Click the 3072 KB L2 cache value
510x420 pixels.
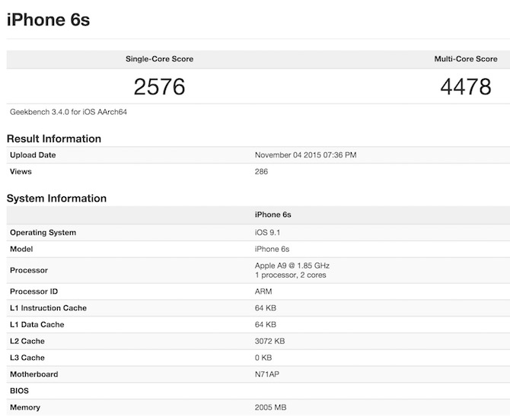pos(270,341)
